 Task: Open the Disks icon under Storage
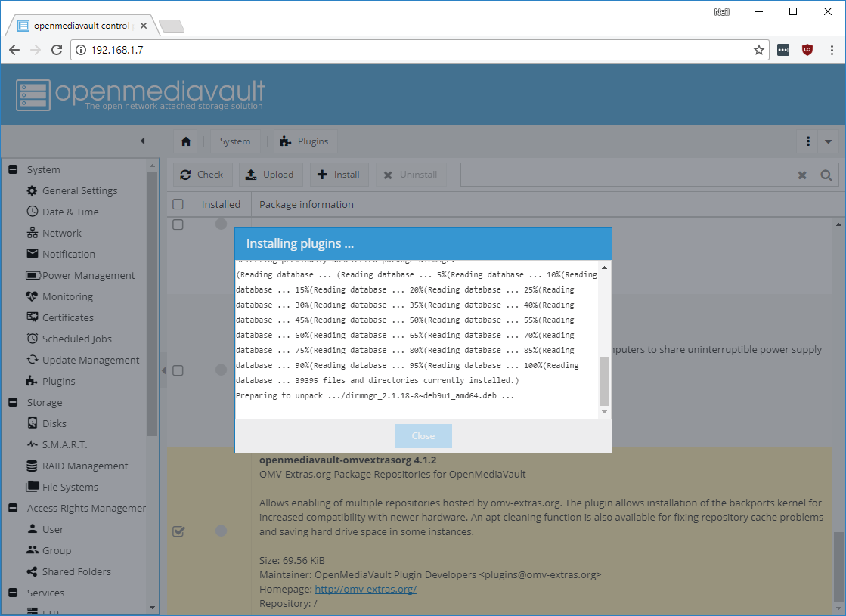[32, 423]
